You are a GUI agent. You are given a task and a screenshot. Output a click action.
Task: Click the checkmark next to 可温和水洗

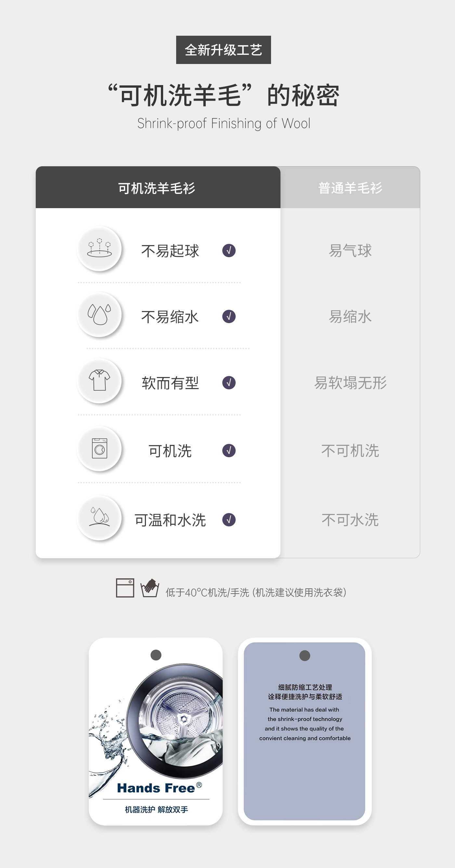(x=229, y=520)
